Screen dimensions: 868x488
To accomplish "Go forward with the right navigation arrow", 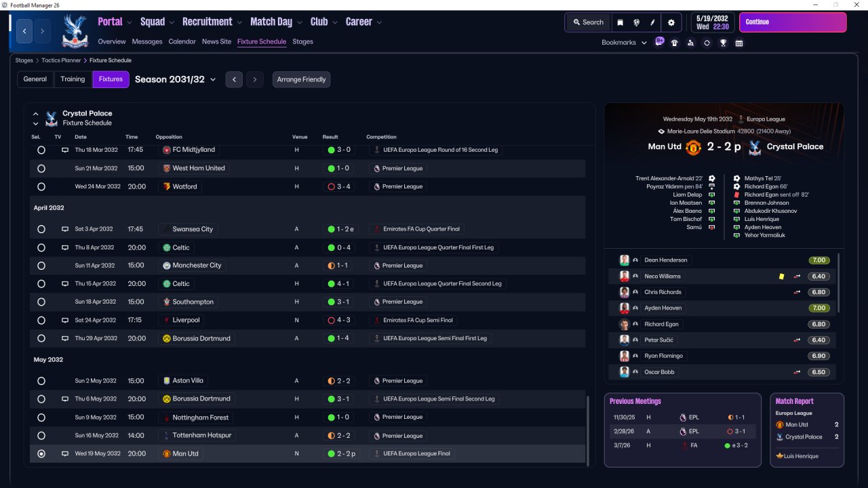I will (x=42, y=31).
